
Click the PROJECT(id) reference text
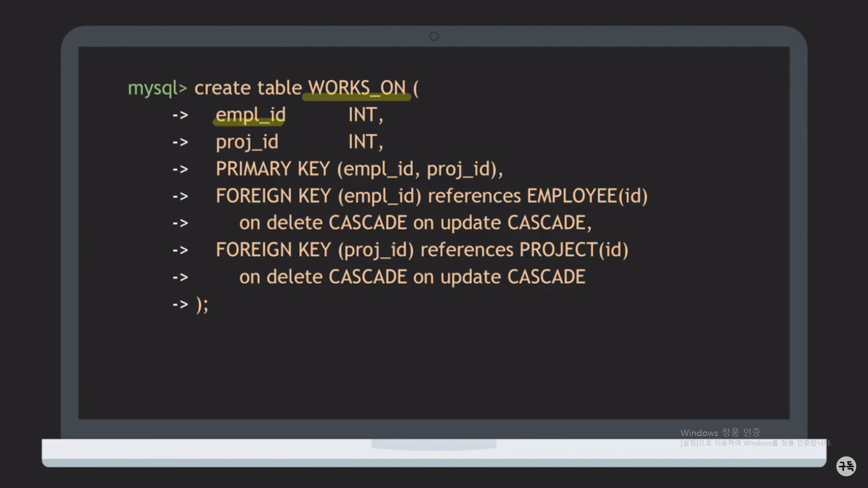(x=574, y=250)
